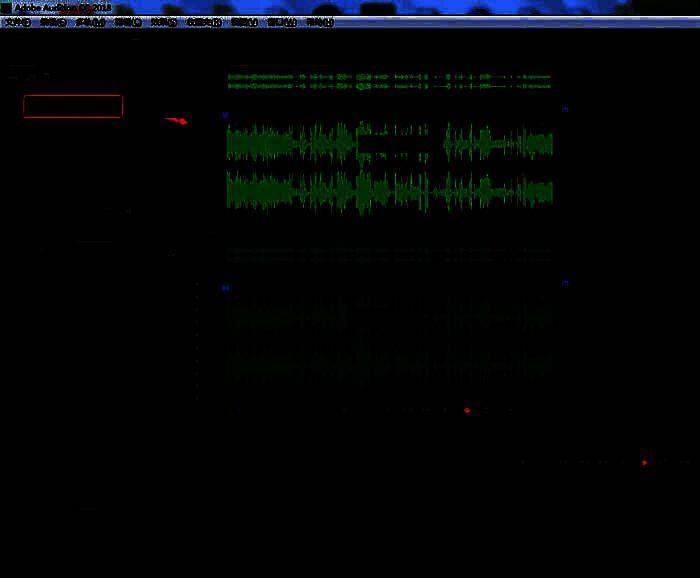This screenshot has height=578, width=700.
Task: Click the upper channel green waveform
Action: coord(389,143)
